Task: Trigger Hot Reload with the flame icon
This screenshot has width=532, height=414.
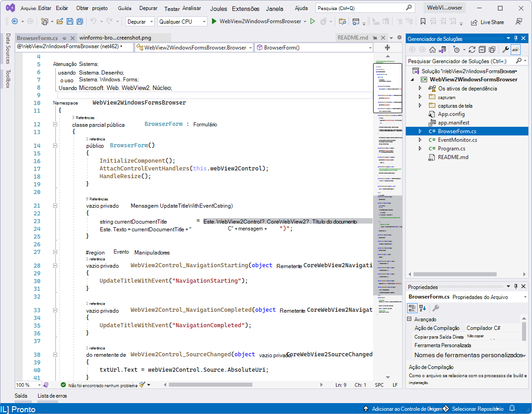Action: pos(323,21)
